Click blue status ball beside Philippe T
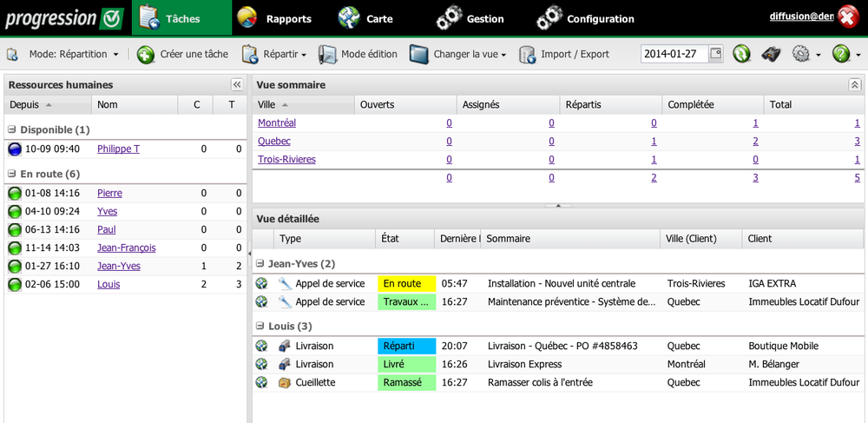 tap(14, 149)
